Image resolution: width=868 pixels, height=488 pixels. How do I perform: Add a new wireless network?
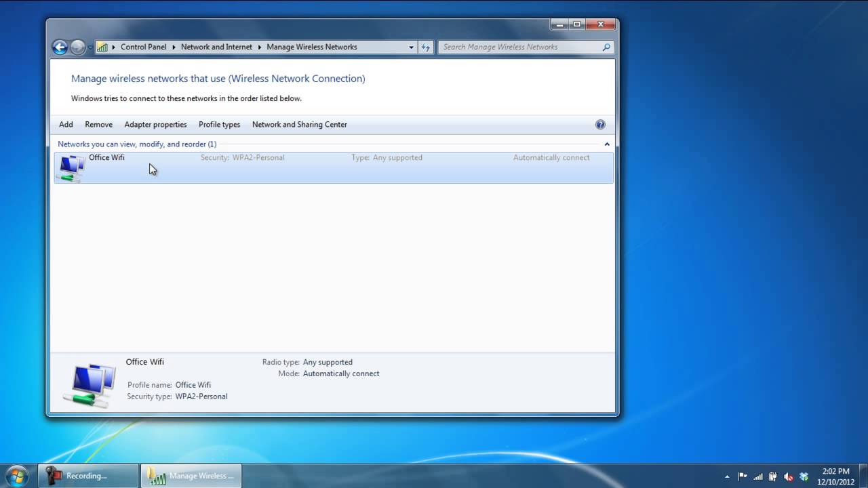pyautogui.click(x=66, y=125)
